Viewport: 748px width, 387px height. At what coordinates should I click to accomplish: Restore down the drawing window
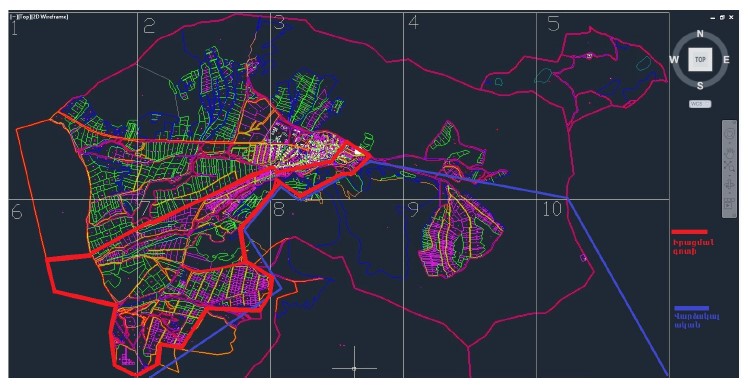(722, 18)
